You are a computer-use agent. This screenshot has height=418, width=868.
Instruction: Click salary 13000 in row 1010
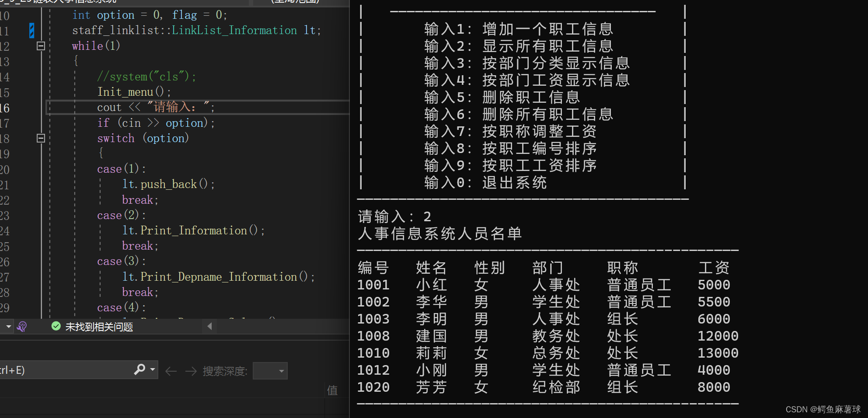point(718,353)
